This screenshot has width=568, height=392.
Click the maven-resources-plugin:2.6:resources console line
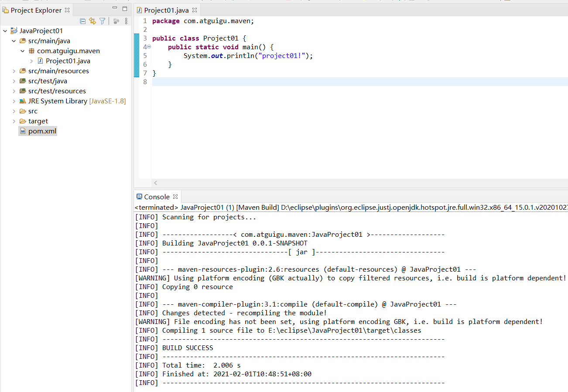point(305,269)
